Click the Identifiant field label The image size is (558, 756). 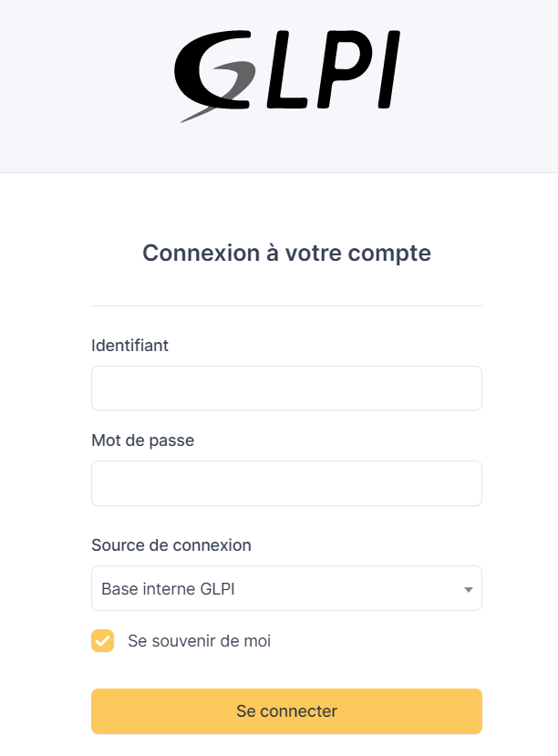(129, 346)
